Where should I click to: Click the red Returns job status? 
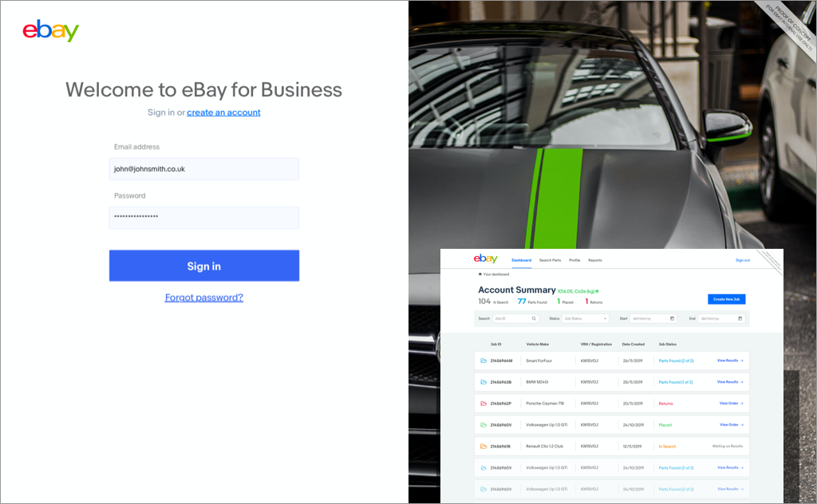tap(666, 404)
